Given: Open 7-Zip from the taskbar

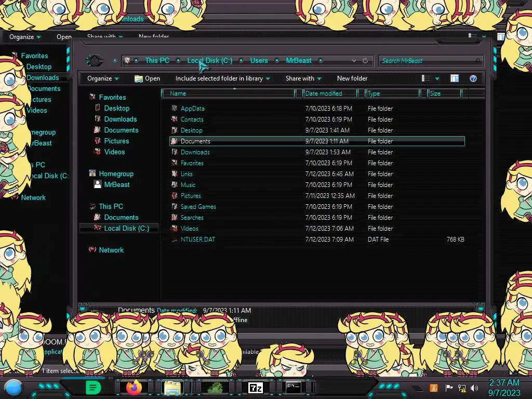Looking at the screenshot, I should pyautogui.click(x=256, y=388).
